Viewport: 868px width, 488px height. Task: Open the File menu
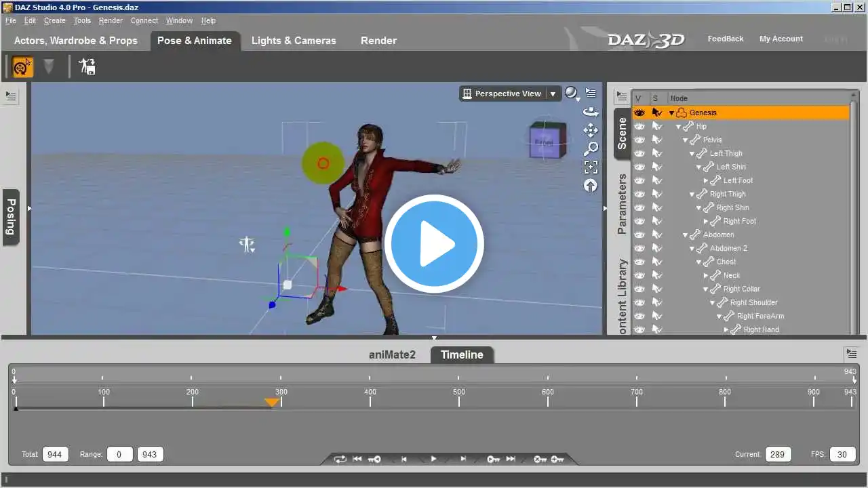(11, 20)
